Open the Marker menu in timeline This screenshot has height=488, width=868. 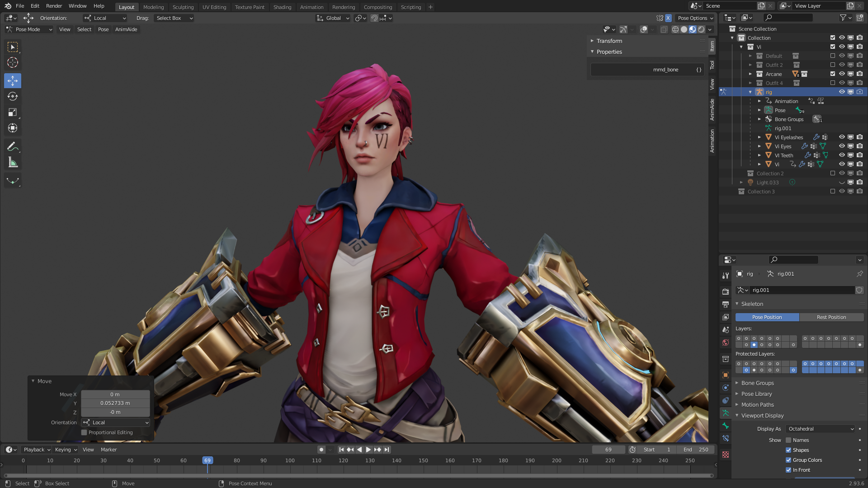[x=108, y=450]
